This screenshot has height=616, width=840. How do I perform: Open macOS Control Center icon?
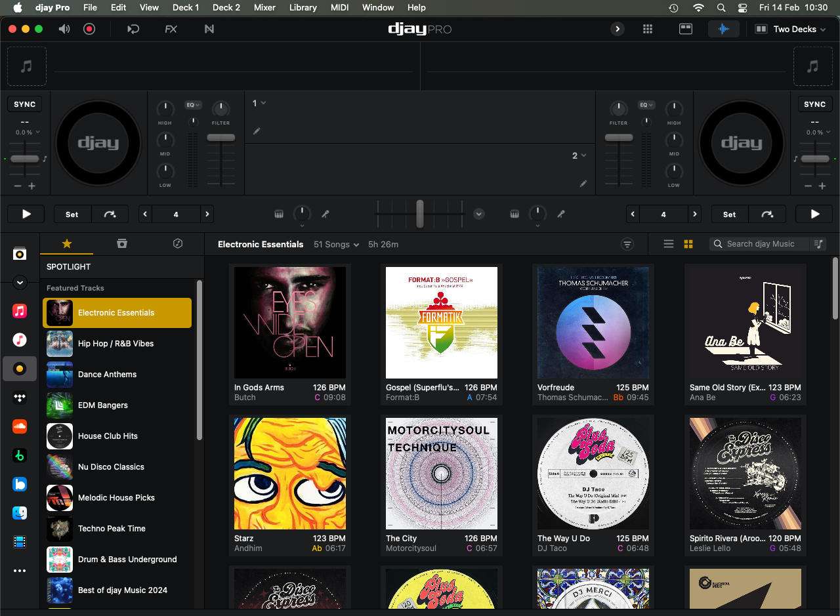(743, 8)
